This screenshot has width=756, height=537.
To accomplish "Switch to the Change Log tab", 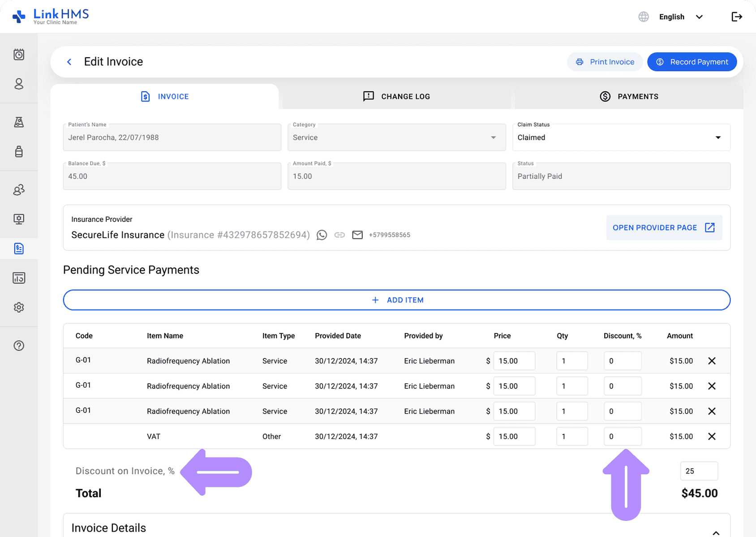I will 396,96.
